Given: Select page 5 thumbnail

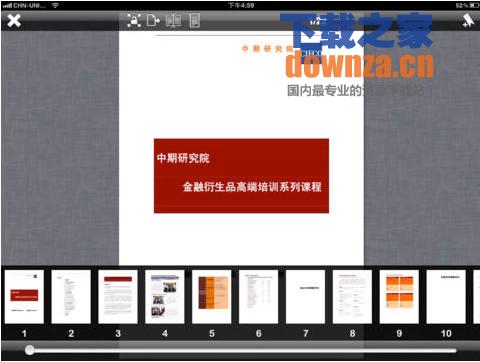Looking at the screenshot, I should 212,297.
